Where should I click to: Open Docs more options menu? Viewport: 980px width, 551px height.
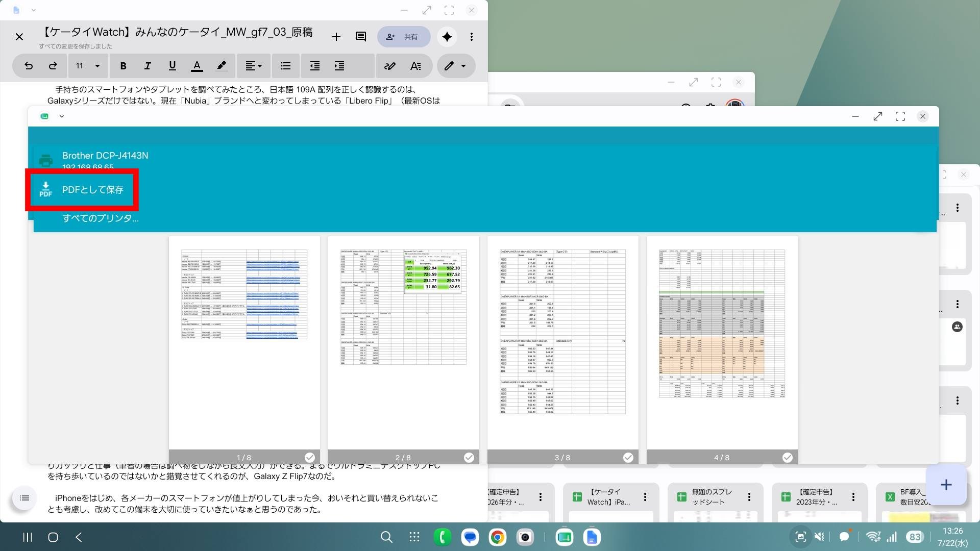click(472, 37)
